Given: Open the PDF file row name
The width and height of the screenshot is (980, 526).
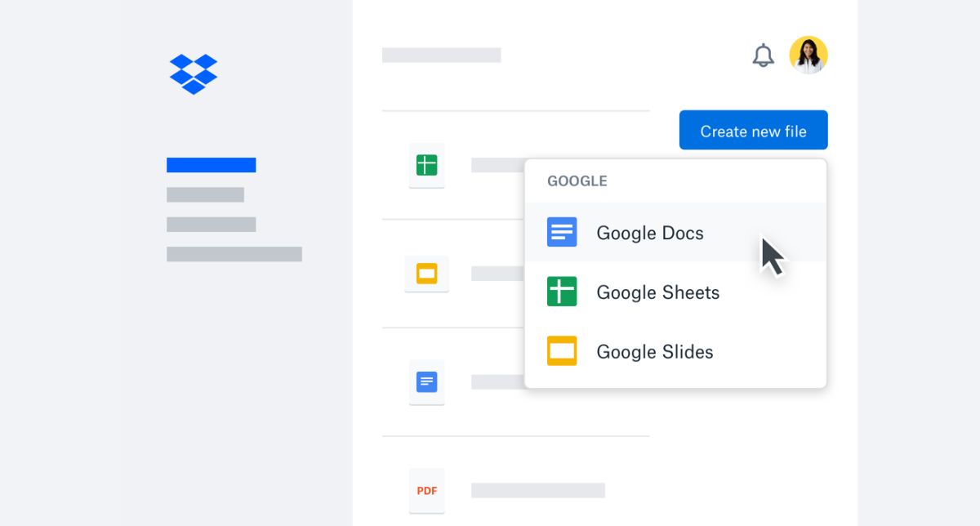Looking at the screenshot, I should pos(537,490).
